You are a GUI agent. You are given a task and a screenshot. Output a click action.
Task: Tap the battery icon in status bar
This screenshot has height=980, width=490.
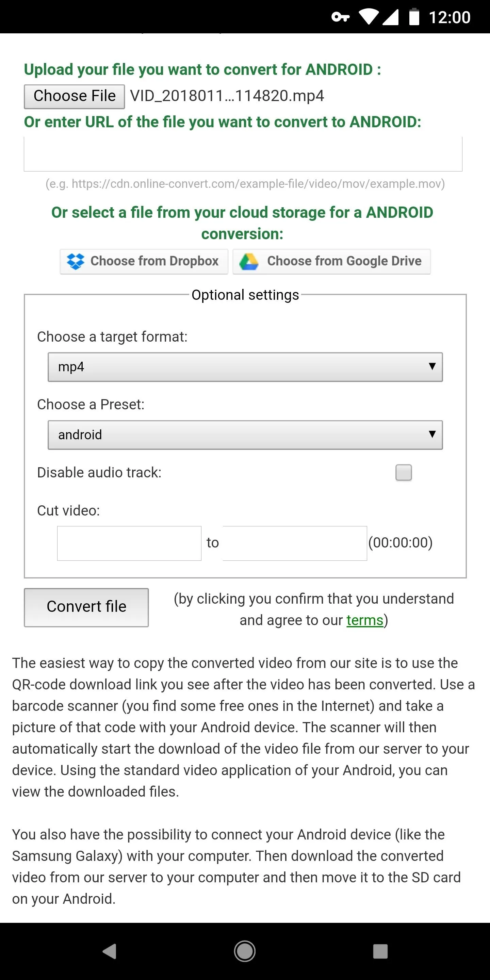414,17
